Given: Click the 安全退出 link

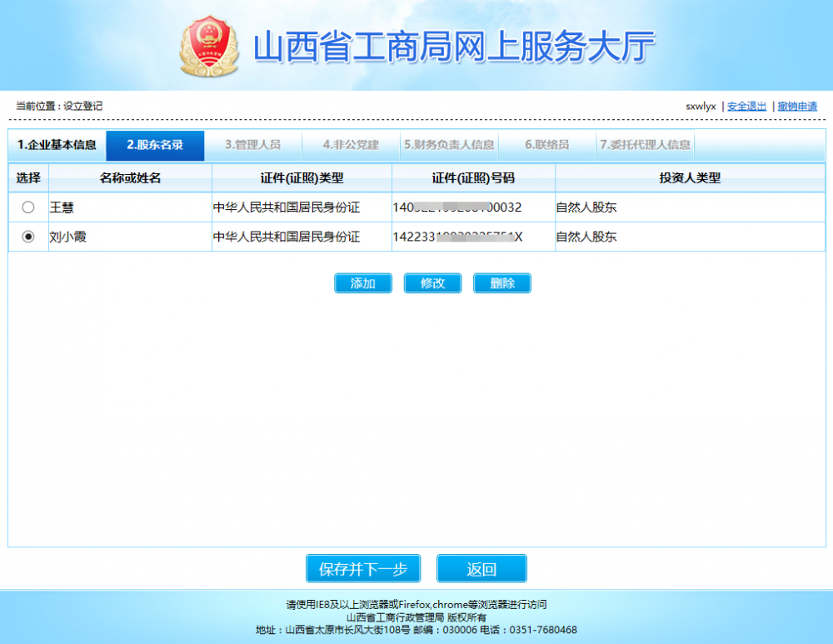Looking at the screenshot, I should pos(746,107).
